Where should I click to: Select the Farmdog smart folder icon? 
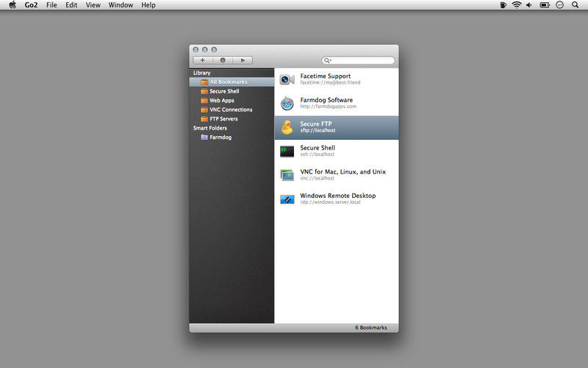[x=204, y=138]
